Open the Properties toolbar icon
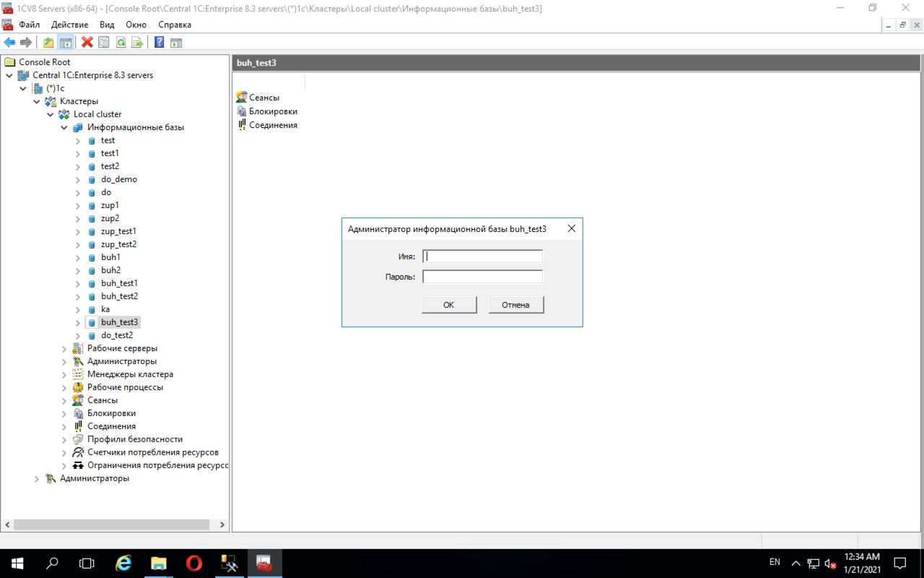The height and width of the screenshot is (578, 924). point(104,43)
